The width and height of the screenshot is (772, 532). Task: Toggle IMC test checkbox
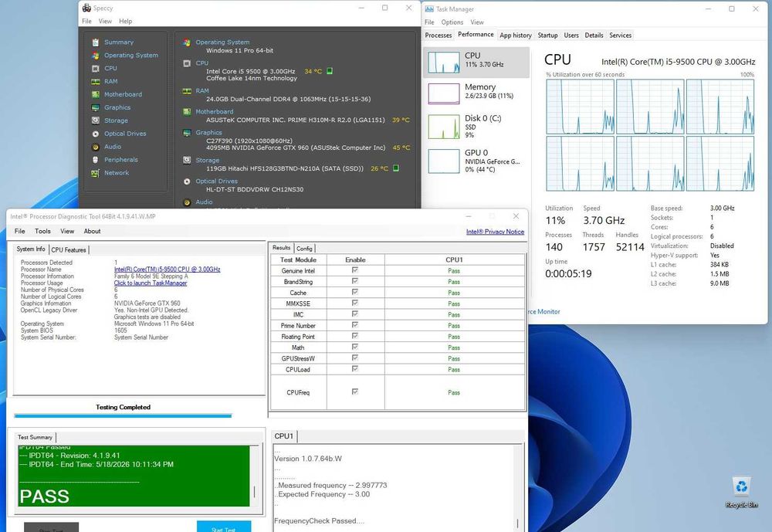(355, 314)
